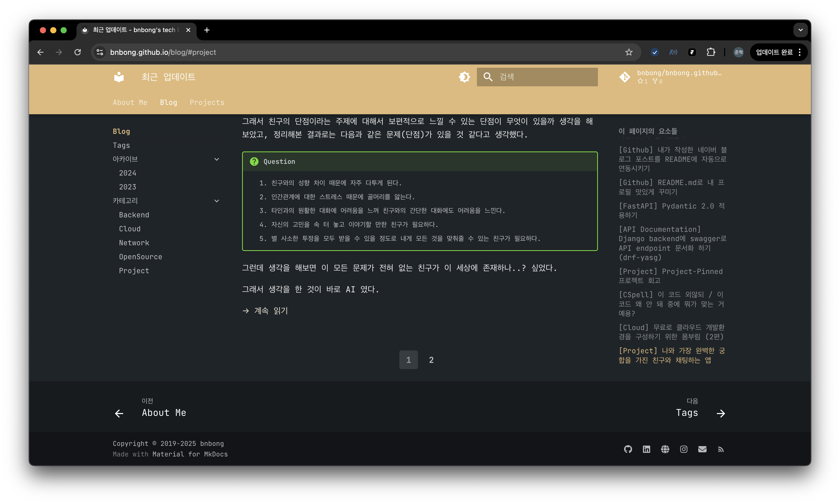This screenshot has width=840, height=504.
Task: Toggle the dark/light theme icon
Action: coord(464,77)
